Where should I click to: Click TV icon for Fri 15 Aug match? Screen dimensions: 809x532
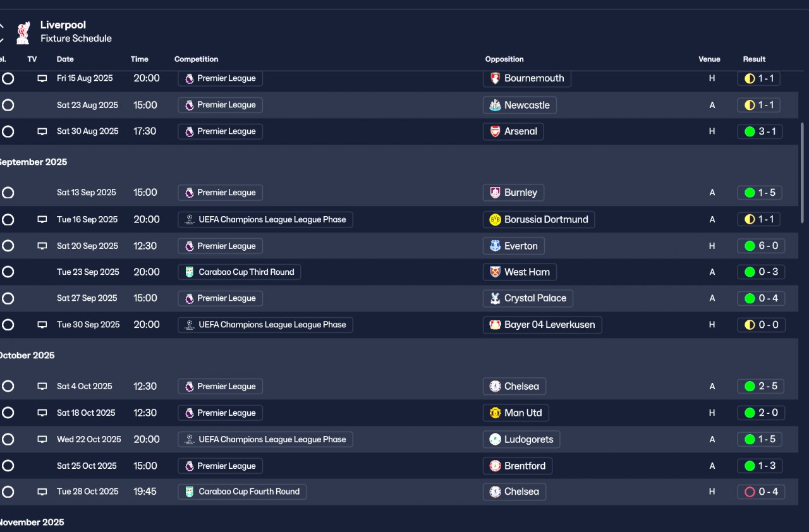(42, 78)
